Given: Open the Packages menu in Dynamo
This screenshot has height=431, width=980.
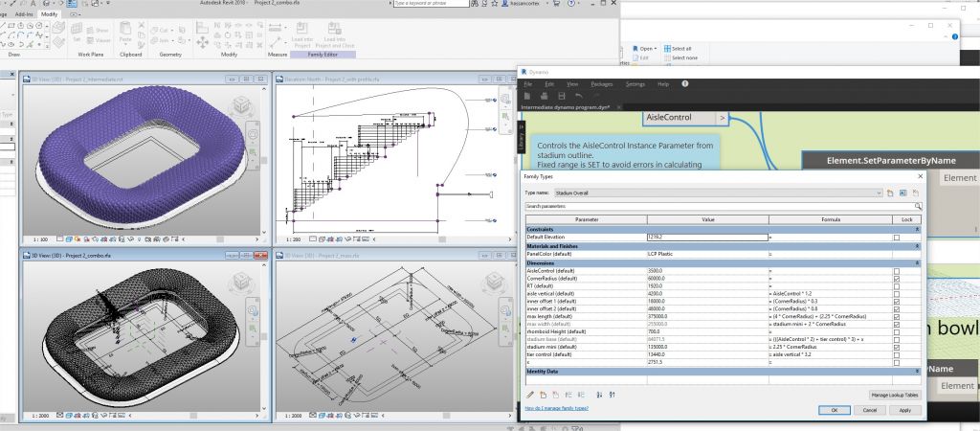Looking at the screenshot, I should pyautogui.click(x=602, y=84).
